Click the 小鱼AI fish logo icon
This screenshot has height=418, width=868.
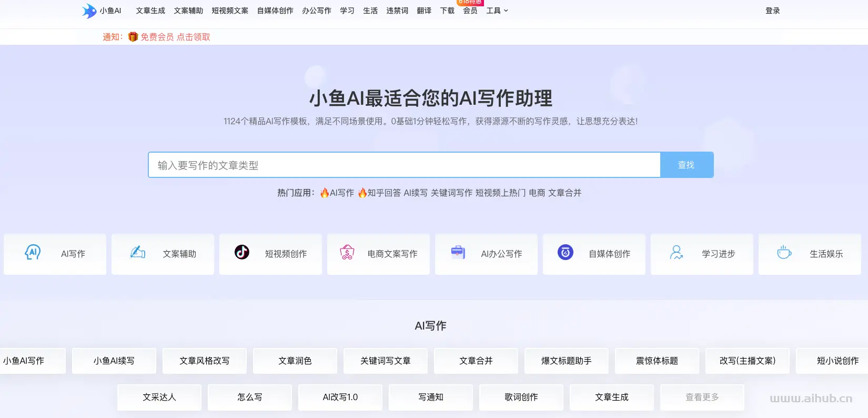[x=89, y=11]
